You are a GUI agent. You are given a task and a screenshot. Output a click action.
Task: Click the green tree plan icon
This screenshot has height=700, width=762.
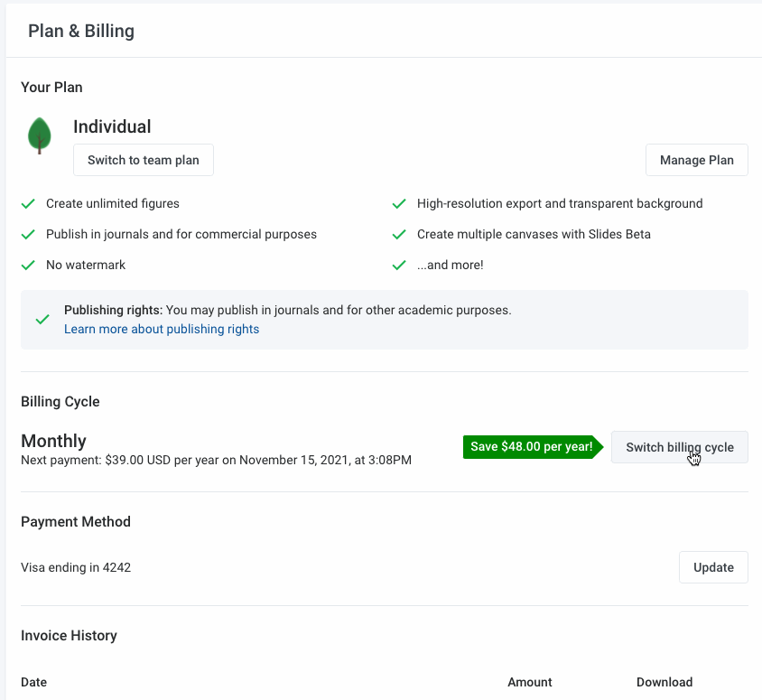click(x=39, y=135)
